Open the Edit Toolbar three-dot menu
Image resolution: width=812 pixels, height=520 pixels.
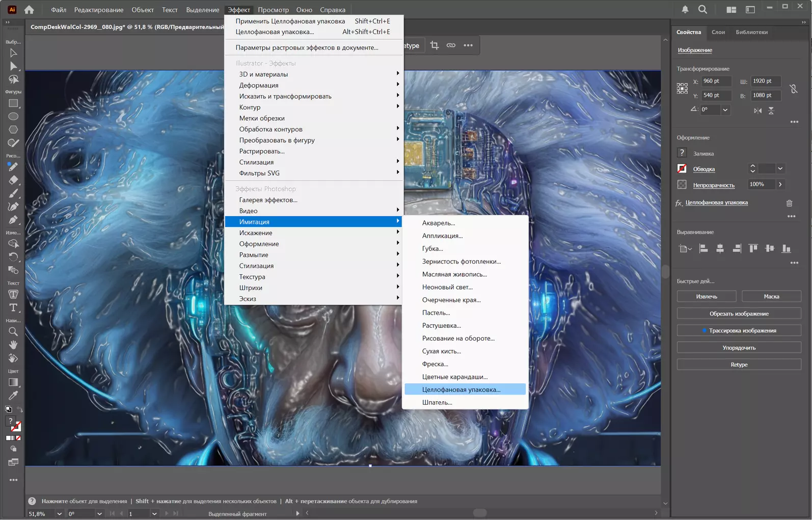coord(13,480)
